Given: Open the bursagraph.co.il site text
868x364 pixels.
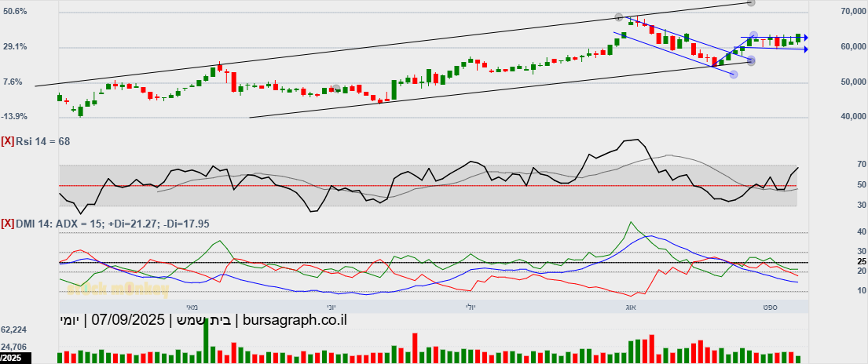Looking at the screenshot, I should (295, 320).
